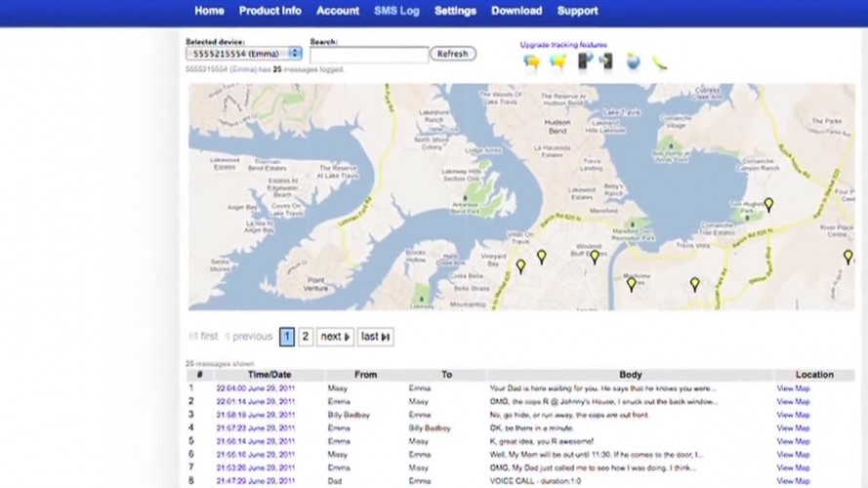Screen dimensions: 868x488
Task: Open Upgrade tracking features link
Action: 563,45
